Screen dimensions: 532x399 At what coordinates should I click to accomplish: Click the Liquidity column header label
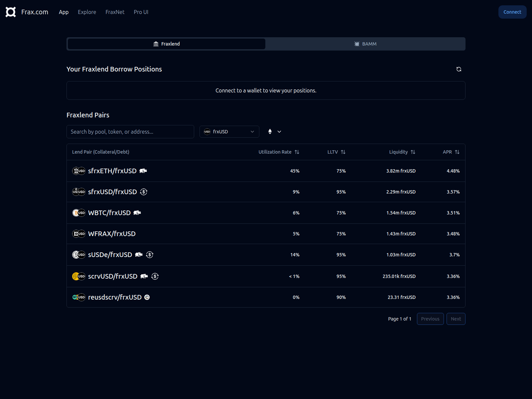click(398, 152)
